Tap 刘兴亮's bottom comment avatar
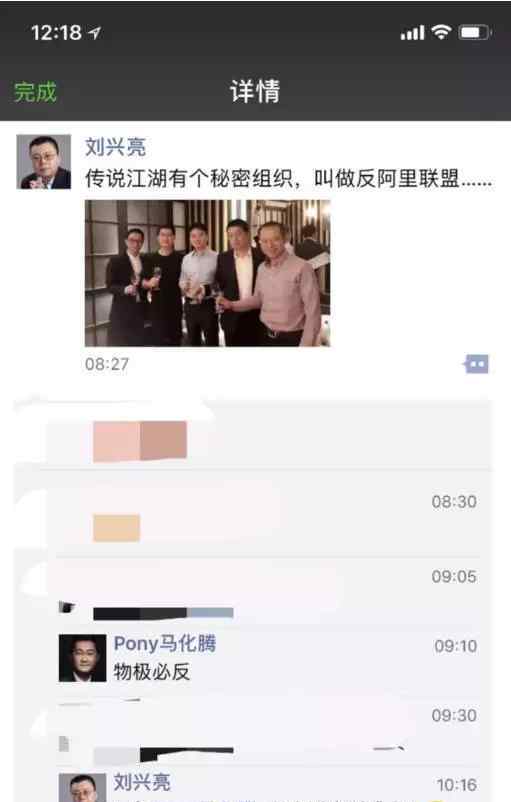511x802 pixels. 82,788
